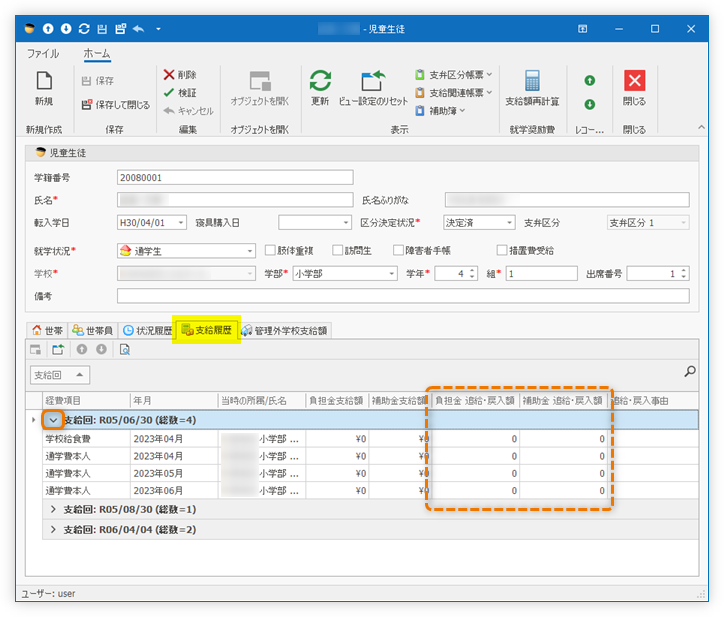Click the 保存 save button in ribbon
This screenshot has height=617, width=724.
(x=97, y=81)
